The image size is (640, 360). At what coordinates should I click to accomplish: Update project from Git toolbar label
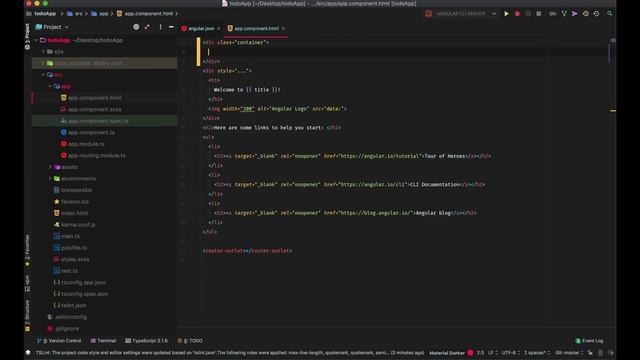pos(553,13)
